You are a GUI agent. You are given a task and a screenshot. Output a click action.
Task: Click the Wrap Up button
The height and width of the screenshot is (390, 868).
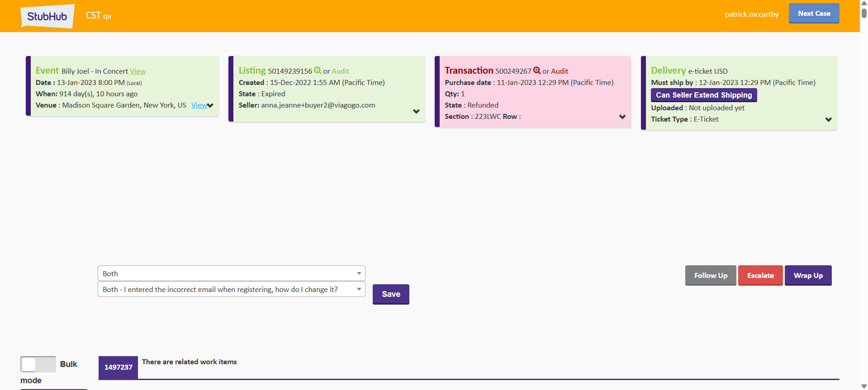[808, 275]
